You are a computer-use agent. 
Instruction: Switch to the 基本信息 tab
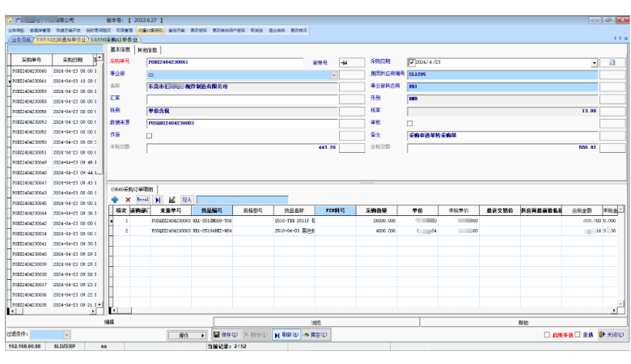tap(121, 49)
